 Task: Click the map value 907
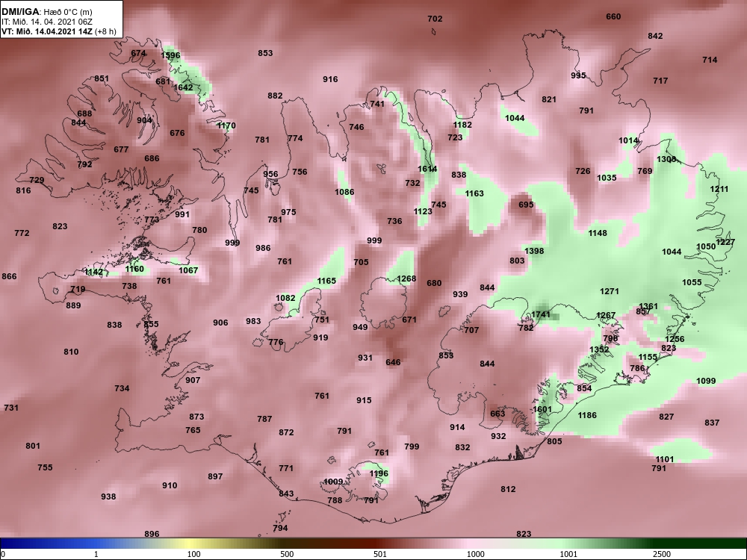tap(193, 380)
